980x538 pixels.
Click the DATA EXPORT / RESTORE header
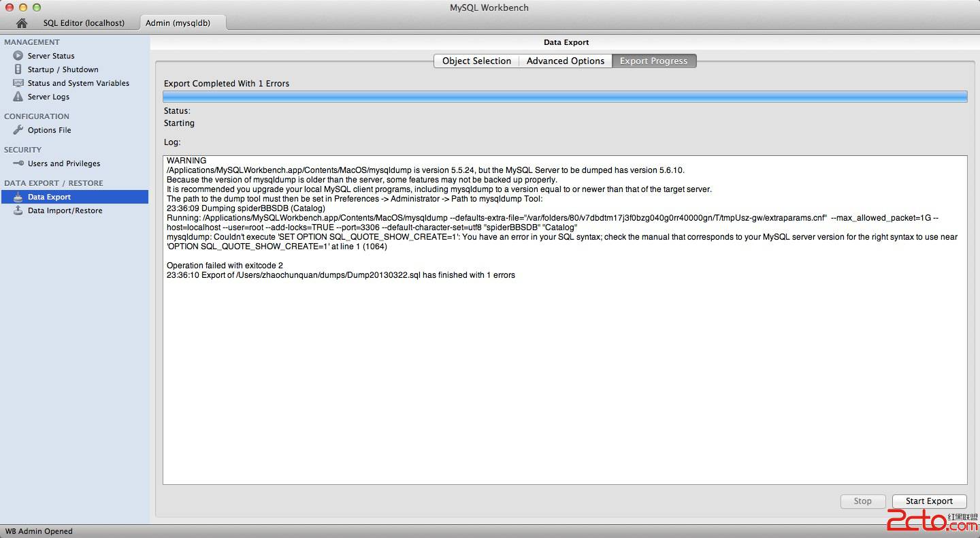(x=54, y=183)
